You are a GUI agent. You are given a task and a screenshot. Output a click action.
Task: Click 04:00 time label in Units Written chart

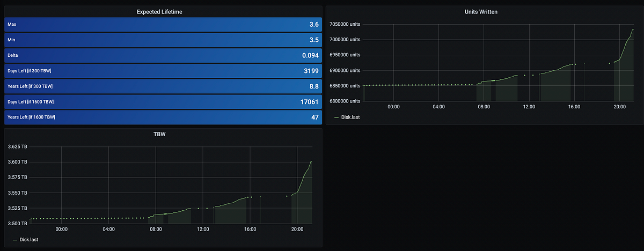[438, 107]
